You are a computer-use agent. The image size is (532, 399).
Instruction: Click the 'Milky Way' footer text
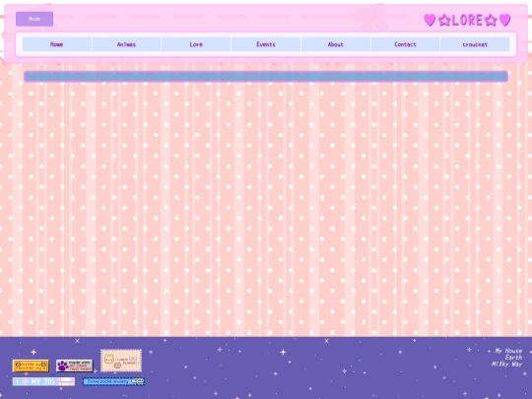point(507,365)
